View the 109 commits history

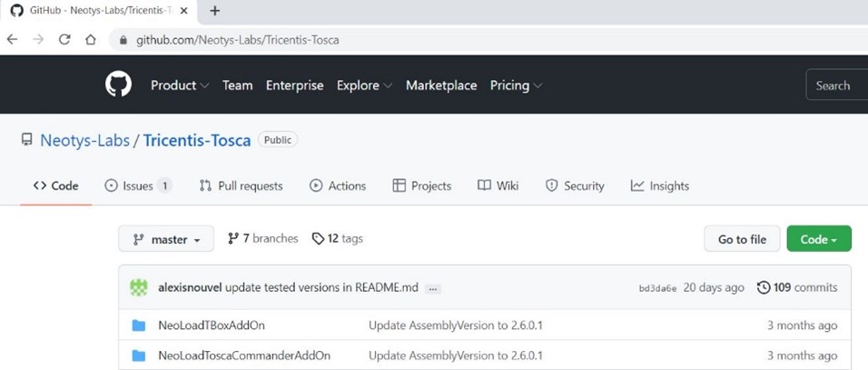(x=797, y=288)
